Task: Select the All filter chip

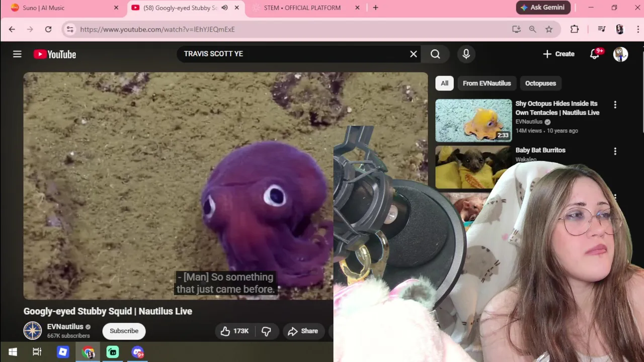Action: [445, 83]
